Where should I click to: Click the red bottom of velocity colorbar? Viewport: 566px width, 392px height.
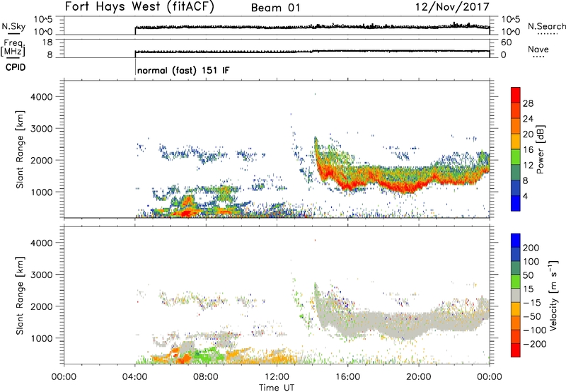(x=516, y=350)
